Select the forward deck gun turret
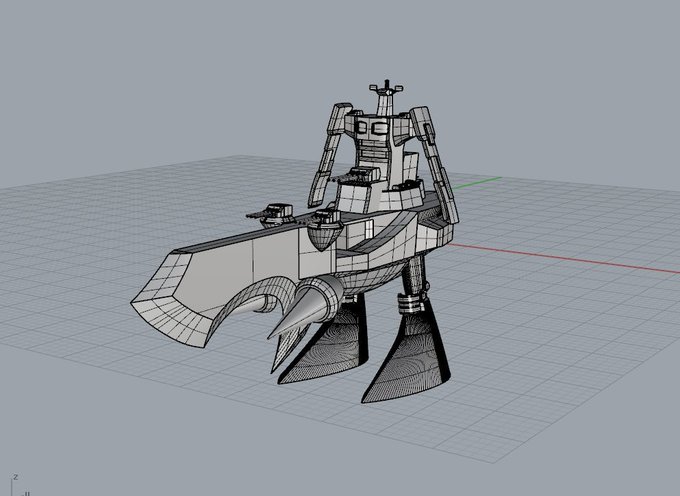 pyautogui.click(x=271, y=215)
